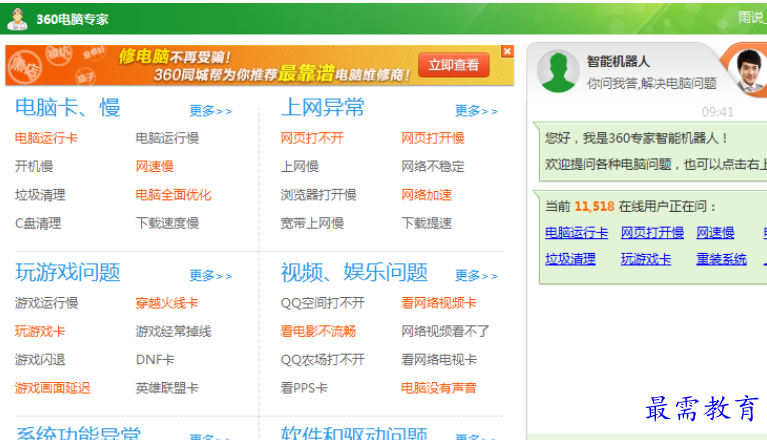
Task: Click 垃圾清理 in the robot chat panel
Action: pos(570,259)
